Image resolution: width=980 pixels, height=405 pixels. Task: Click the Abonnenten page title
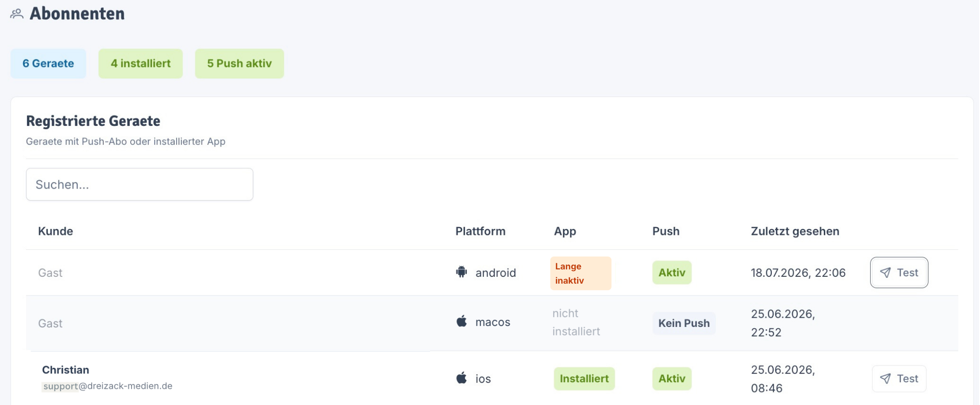(x=77, y=13)
